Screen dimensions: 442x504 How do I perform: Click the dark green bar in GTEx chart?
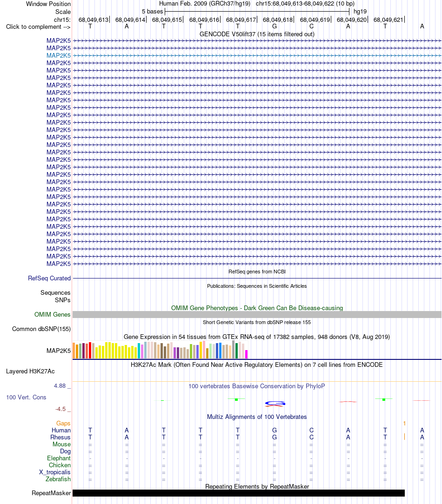237,351
